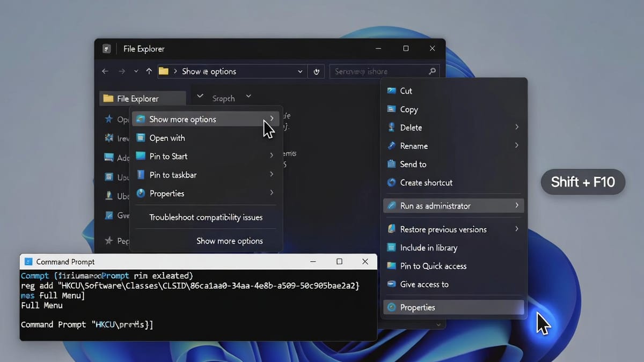Click the 'Command Prompt' window title text
This screenshot has width=644, height=362.
[x=65, y=262]
